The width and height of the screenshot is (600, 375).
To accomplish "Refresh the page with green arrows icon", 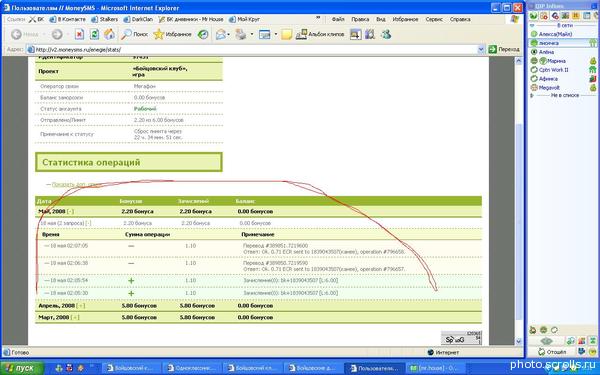I will [94, 34].
